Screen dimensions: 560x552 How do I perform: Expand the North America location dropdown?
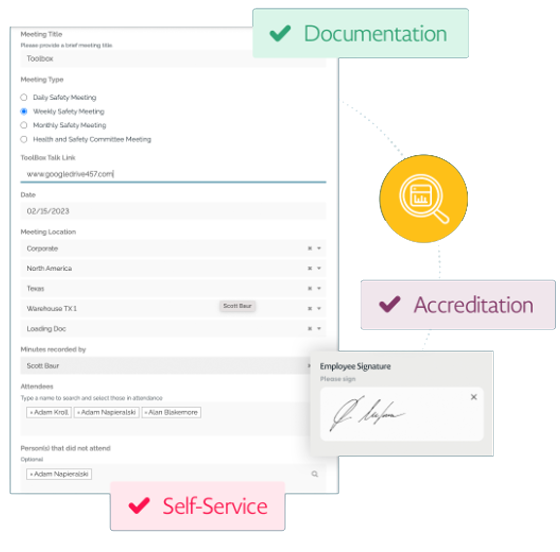[x=319, y=268]
